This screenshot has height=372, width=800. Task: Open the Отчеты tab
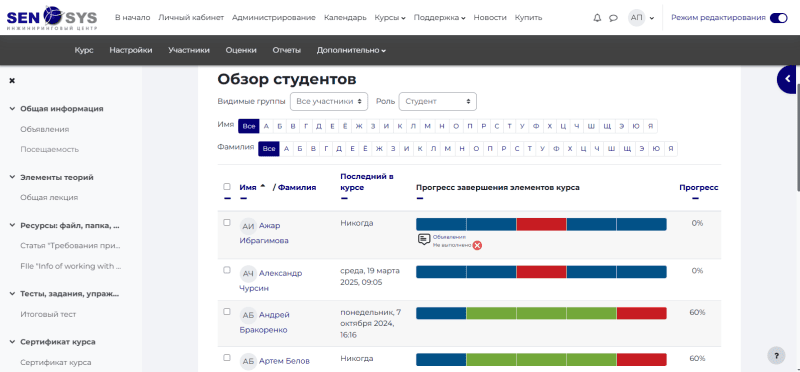click(287, 50)
